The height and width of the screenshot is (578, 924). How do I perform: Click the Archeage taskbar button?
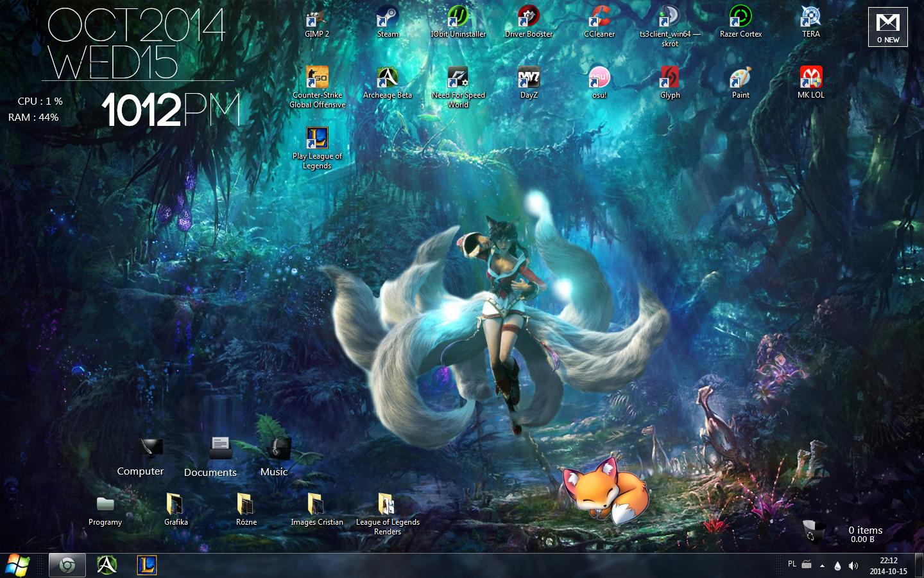[107, 565]
